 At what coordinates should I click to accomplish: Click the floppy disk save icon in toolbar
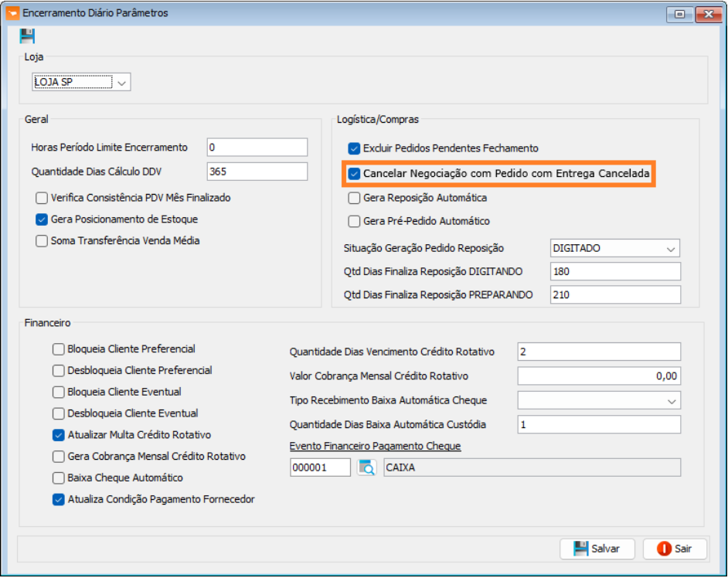click(x=27, y=36)
